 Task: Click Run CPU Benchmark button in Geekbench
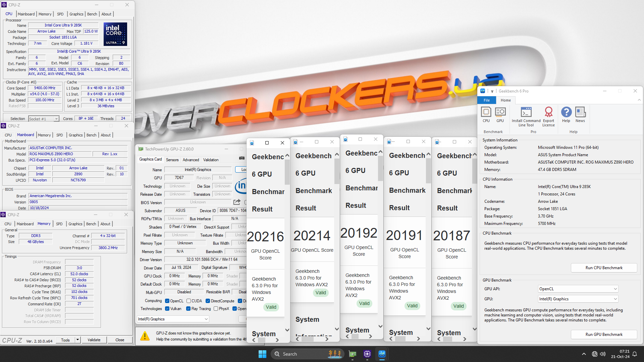603,267
